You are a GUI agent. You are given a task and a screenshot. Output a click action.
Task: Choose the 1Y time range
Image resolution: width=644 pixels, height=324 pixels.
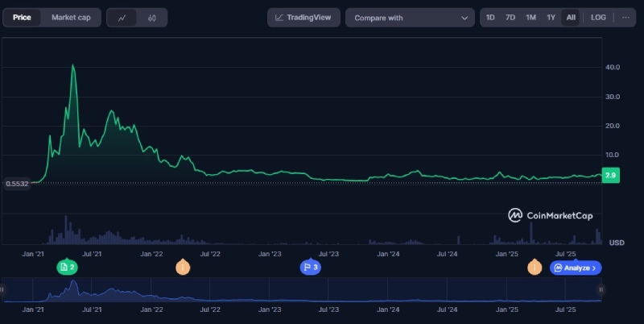[551, 17]
